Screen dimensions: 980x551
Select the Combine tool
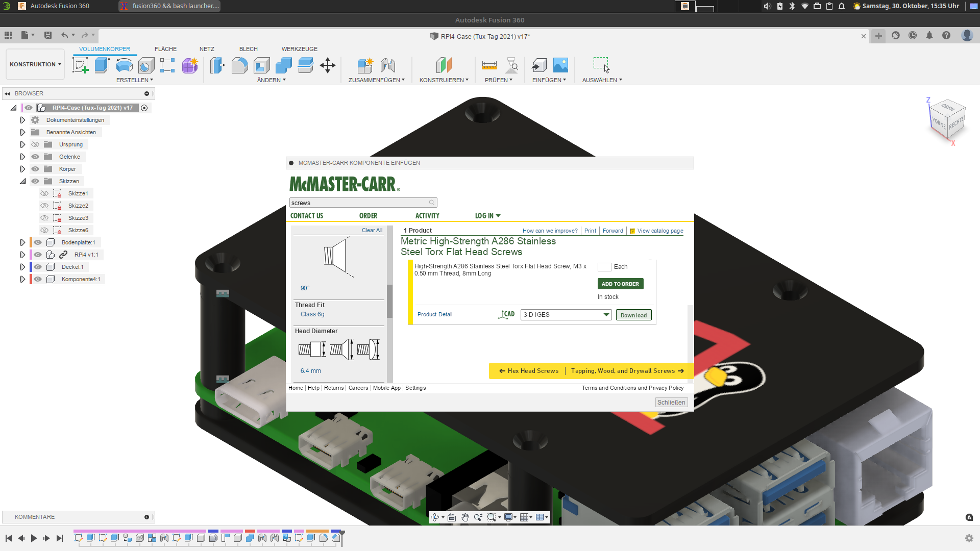point(283,65)
